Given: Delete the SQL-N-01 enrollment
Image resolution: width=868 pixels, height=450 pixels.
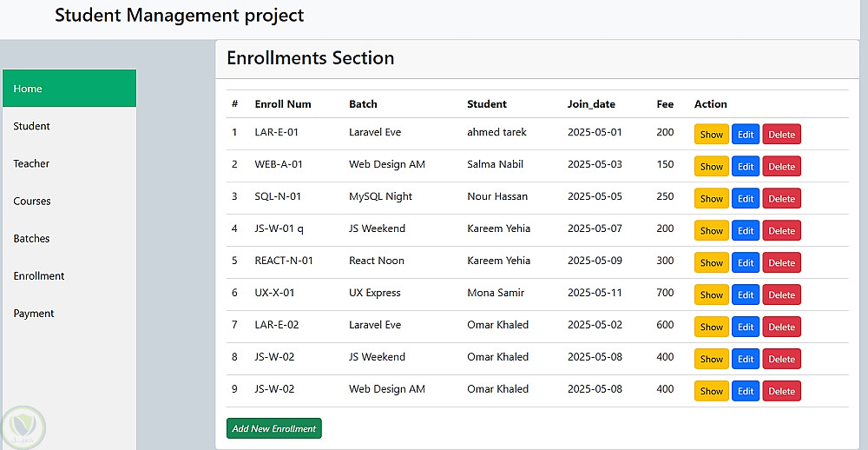Looking at the screenshot, I should pyautogui.click(x=781, y=199).
